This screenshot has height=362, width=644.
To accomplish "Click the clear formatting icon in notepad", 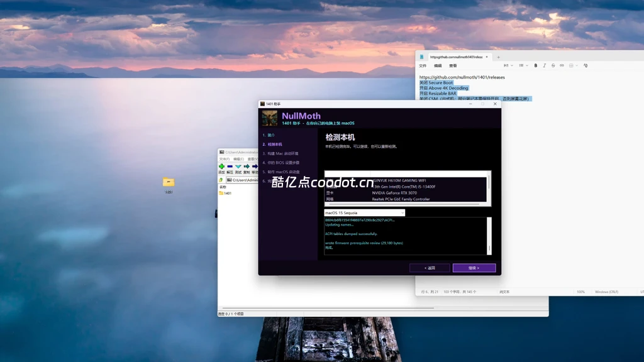I will click(586, 65).
